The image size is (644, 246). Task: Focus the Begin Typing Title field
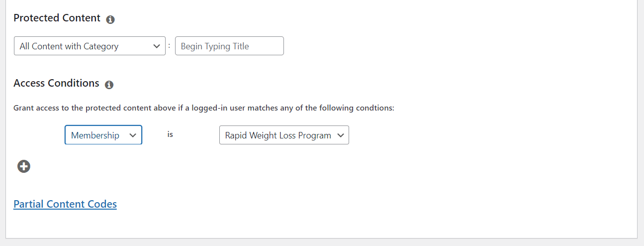(229, 46)
